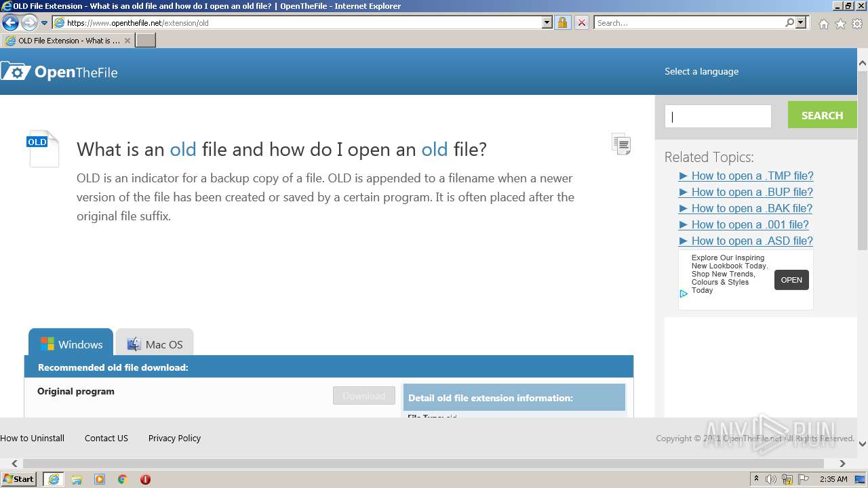
Task: Open the Chrome taskbar icon
Action: point(122,479)
